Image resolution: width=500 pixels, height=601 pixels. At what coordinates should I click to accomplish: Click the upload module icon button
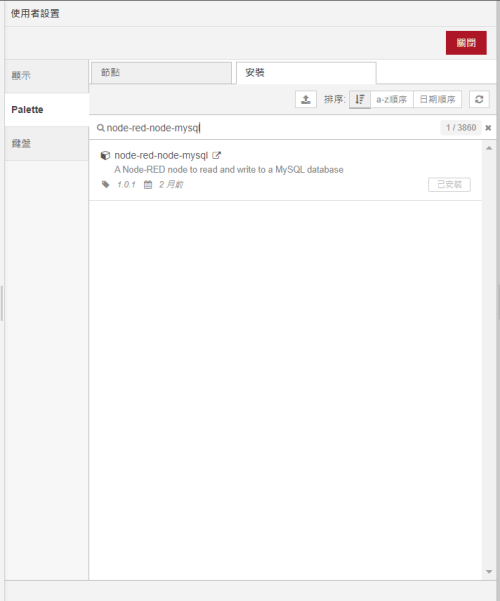306,99
